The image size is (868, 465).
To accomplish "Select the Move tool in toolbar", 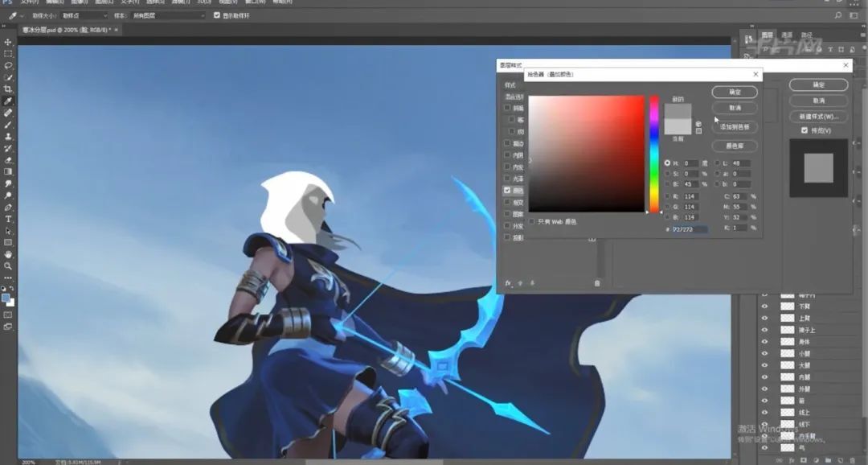I will click(x=8, y=42).
